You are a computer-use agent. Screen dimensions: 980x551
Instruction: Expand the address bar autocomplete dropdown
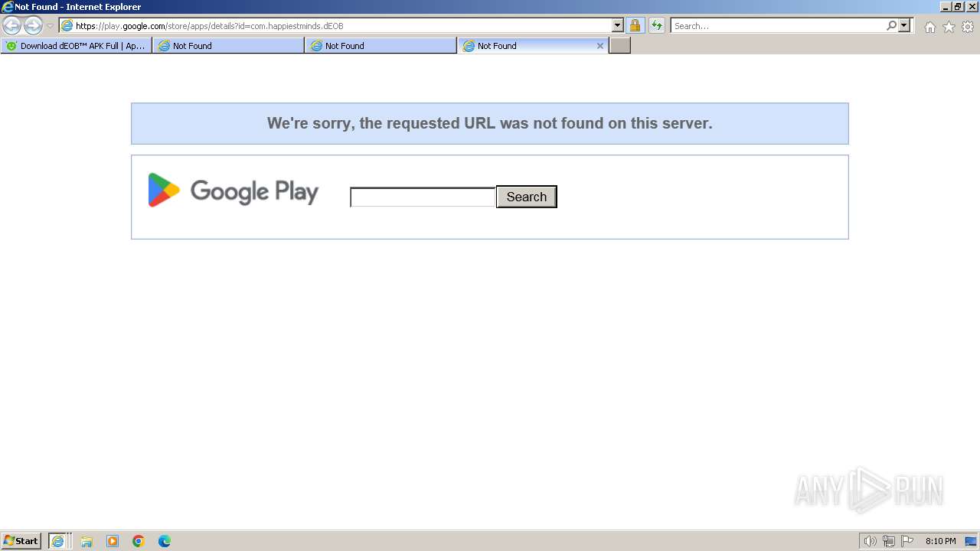click(618, 25)
